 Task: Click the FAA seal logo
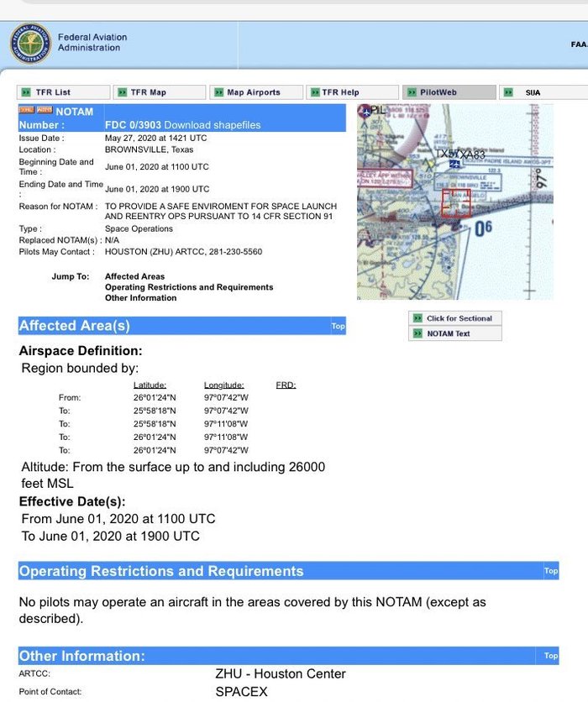pyautogui.click(x=29, y=44)
